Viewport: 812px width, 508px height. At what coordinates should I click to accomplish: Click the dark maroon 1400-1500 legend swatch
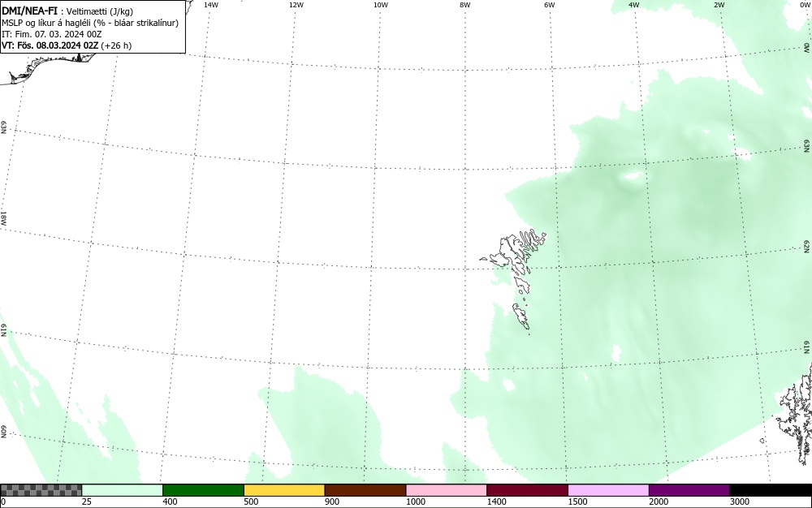527,490
